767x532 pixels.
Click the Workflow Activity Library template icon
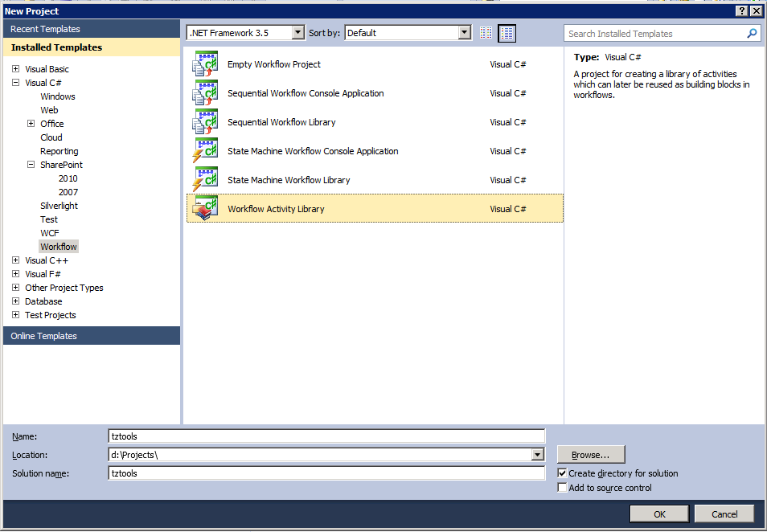(x=205, y=208)
